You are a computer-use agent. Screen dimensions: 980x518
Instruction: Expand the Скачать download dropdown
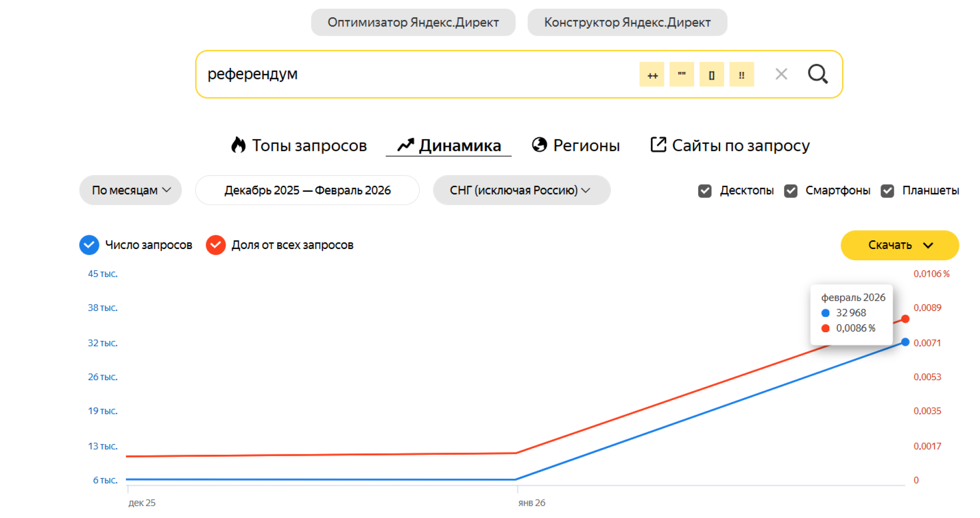(899, 245)
